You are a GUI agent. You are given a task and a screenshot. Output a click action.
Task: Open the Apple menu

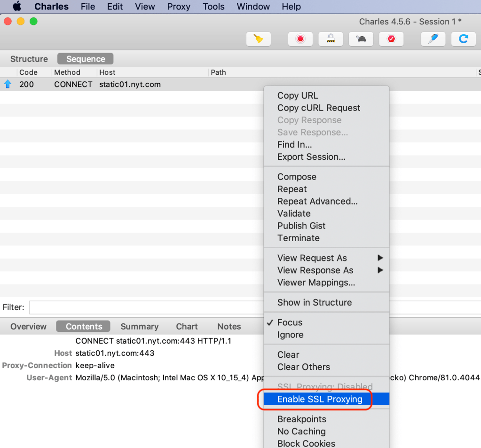pos(17,7)
